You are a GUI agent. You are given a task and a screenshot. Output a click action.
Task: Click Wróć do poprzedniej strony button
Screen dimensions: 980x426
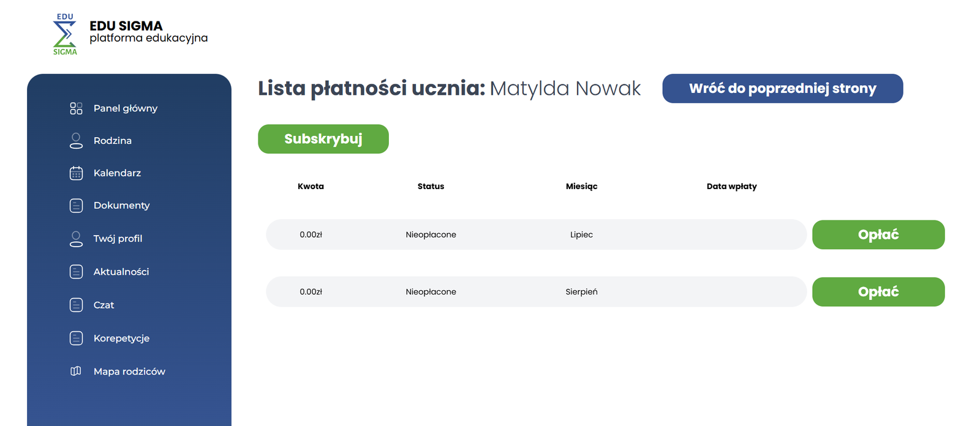(x=782, y=89)
